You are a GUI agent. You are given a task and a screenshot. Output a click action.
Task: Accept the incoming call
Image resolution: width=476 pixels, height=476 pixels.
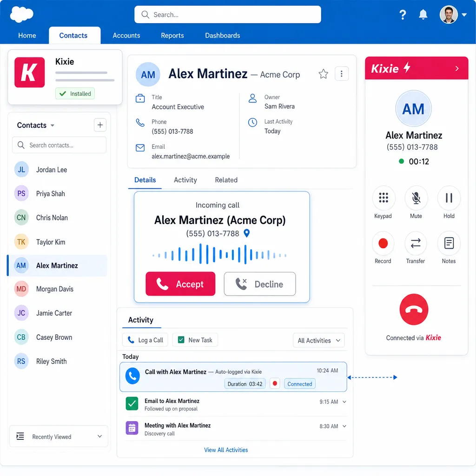click(x=180, y=284)
